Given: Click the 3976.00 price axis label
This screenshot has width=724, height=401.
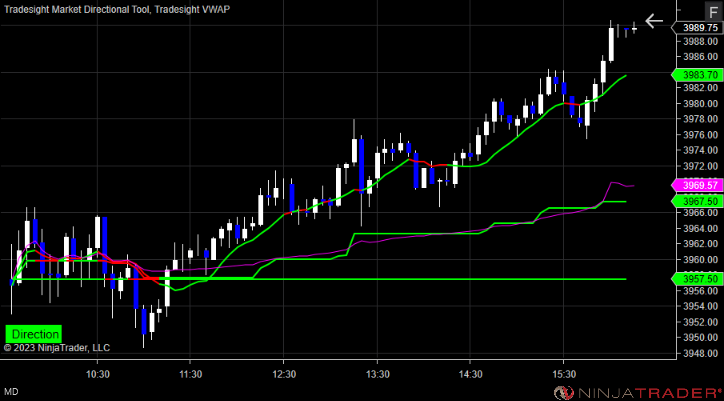Looking at the screenshot, I should click(x=700, y=135).
